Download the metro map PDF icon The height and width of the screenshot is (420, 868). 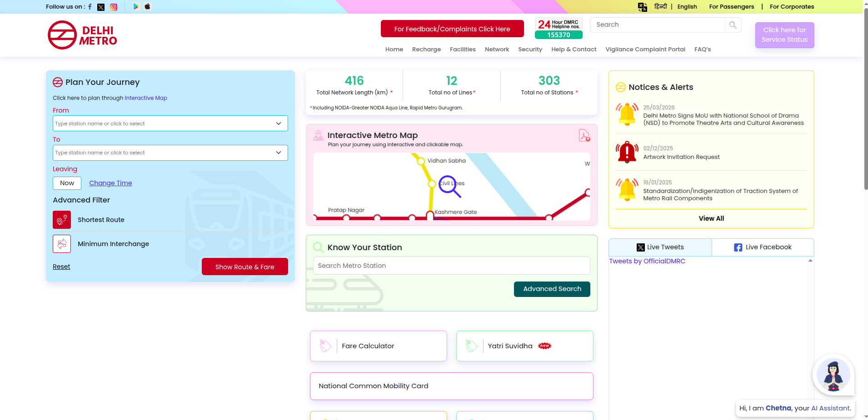[584, 135]
